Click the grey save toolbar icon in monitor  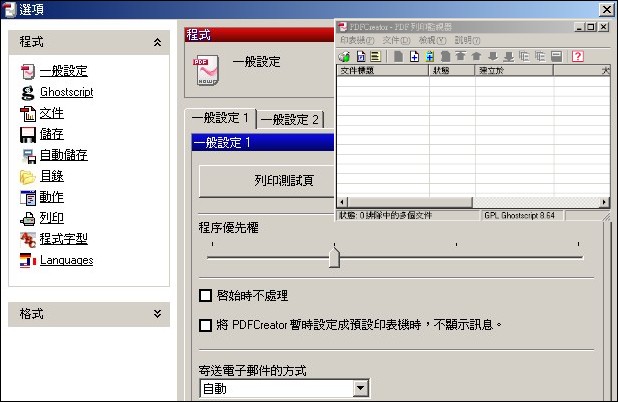[x=556, y=57]
